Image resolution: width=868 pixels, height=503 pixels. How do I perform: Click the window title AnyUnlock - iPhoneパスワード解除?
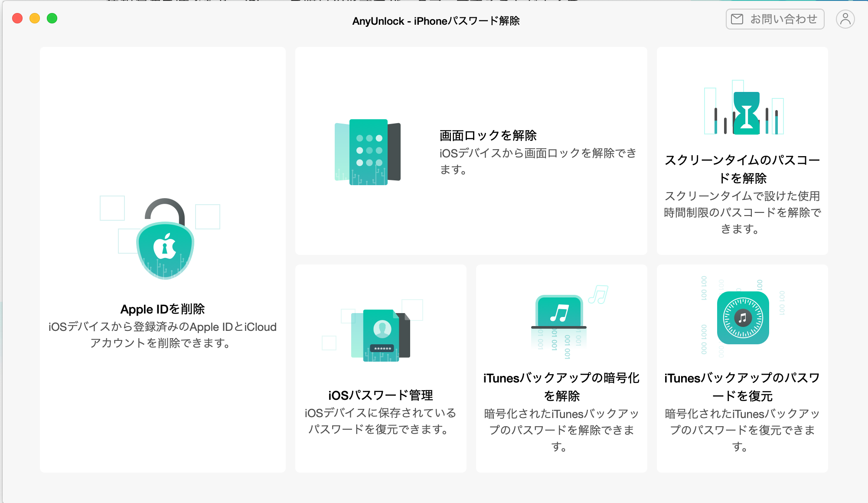[436, 21]
